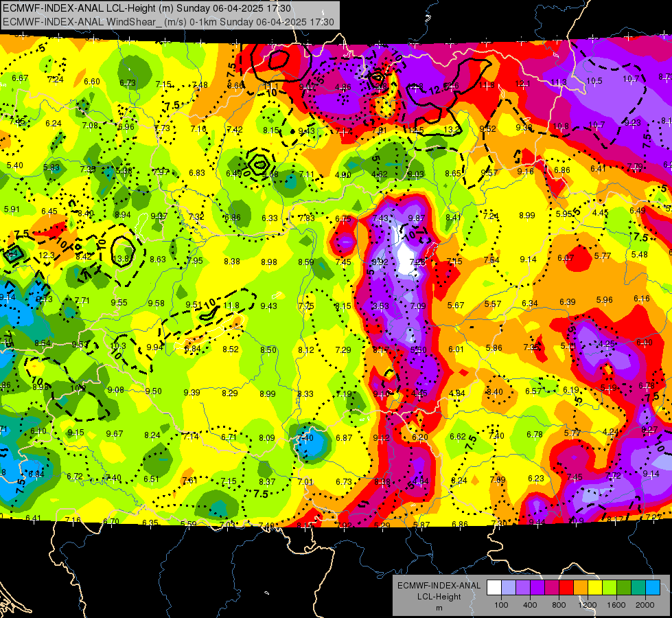Click the grid value 10.3
The image size is (672, 618).
point(118,345)
